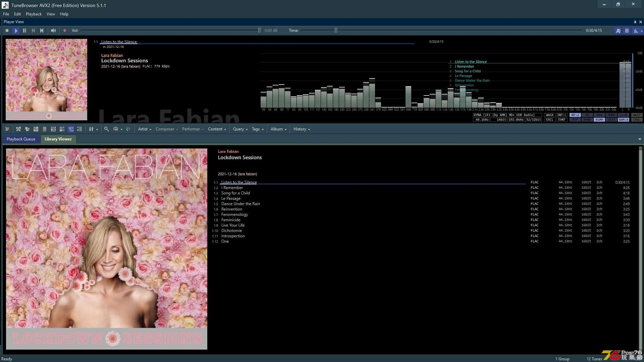Click the red-arrow list icon at toolbar start
This screenshot has height=362, width=644.
point(7,129)
